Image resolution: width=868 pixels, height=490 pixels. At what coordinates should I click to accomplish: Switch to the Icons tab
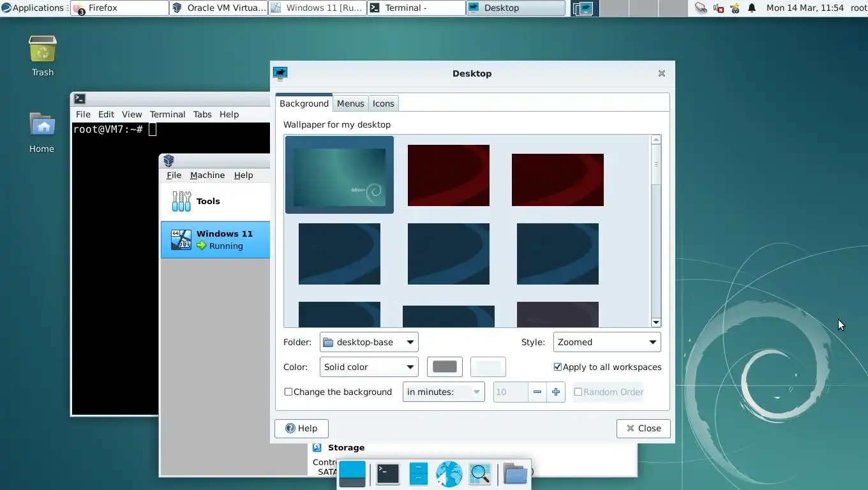384,103
